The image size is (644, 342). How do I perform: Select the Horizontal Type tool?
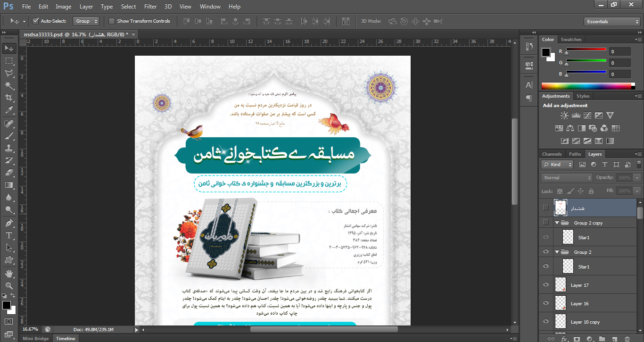pos(9,235)
